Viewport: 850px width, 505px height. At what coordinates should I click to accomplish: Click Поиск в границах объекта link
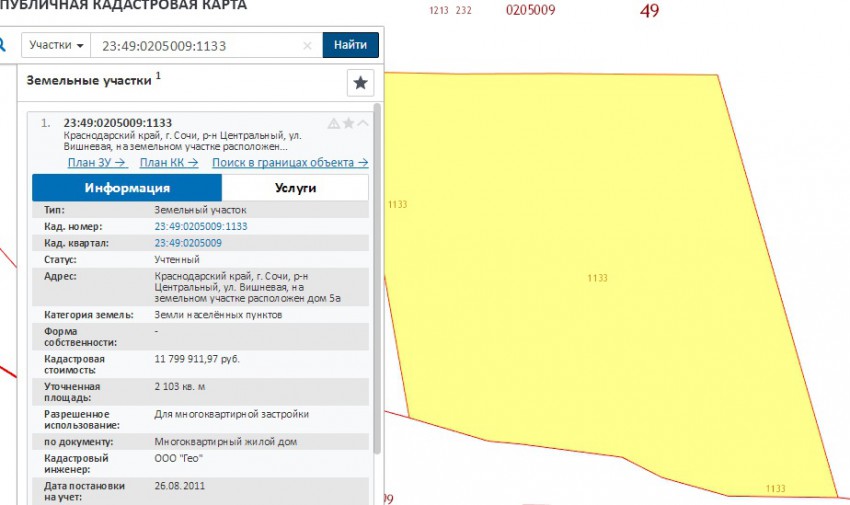[x=290, y=162]
